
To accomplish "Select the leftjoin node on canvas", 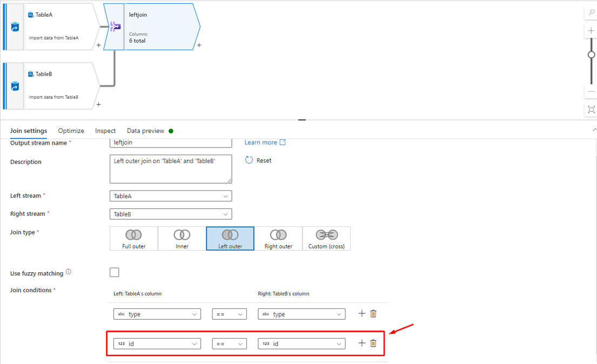I will pyautogui.click(x=152, y=26).
